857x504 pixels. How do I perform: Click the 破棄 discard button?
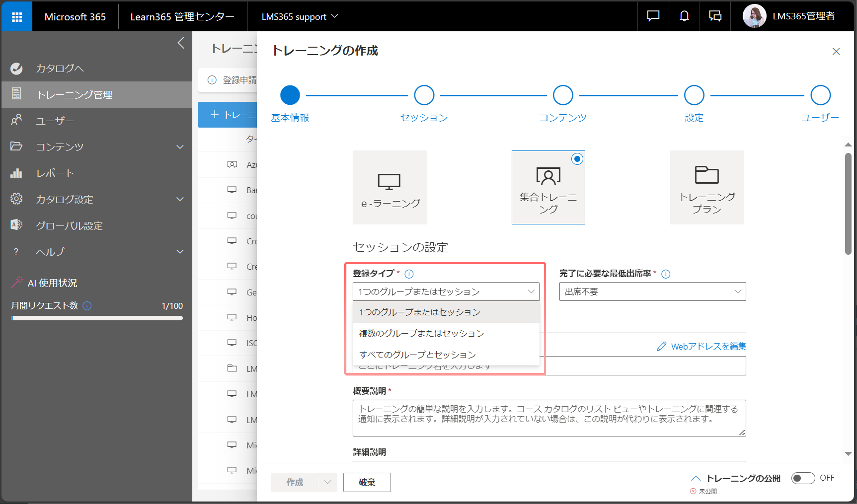click(367, 482)
